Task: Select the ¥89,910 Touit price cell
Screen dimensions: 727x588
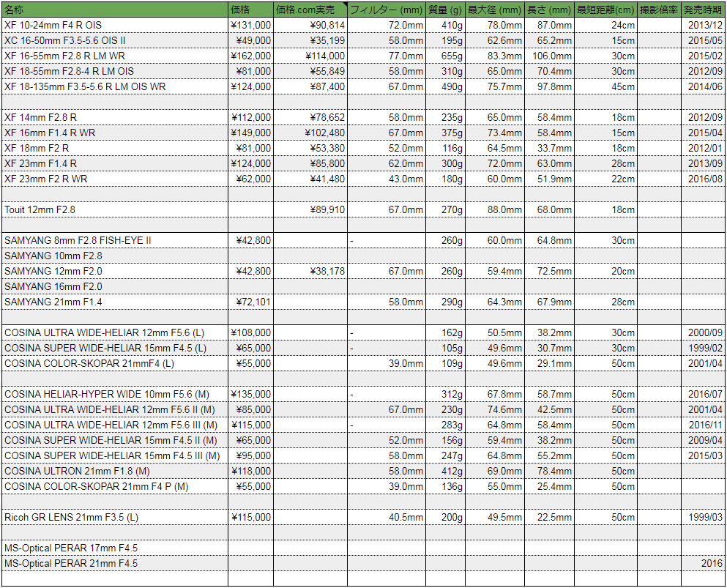Action: click(x=310, y=209)
